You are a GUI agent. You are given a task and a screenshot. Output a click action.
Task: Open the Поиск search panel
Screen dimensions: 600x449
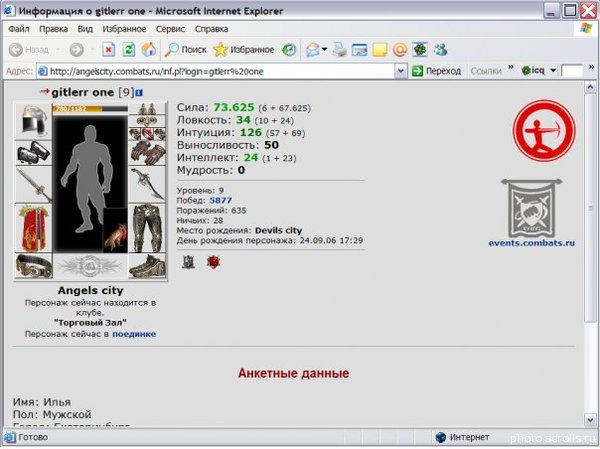pos(186,50)
